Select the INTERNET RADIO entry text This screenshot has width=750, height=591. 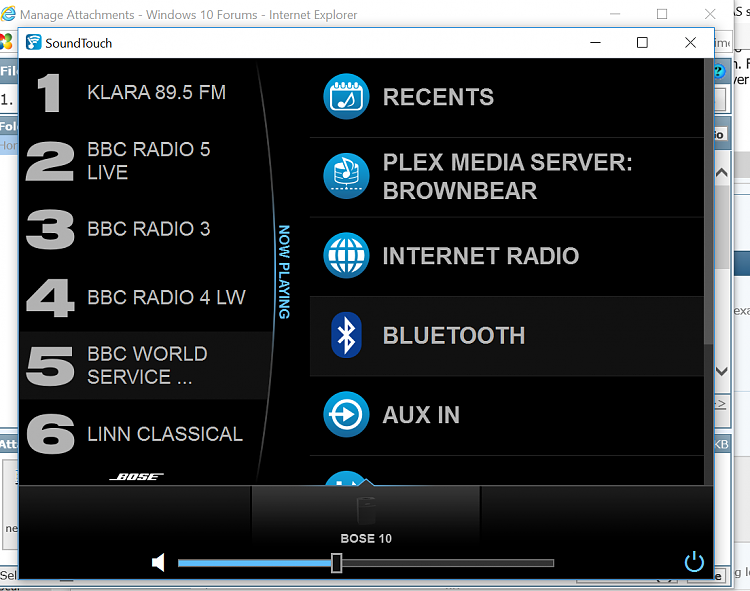[x=481, y=256]
